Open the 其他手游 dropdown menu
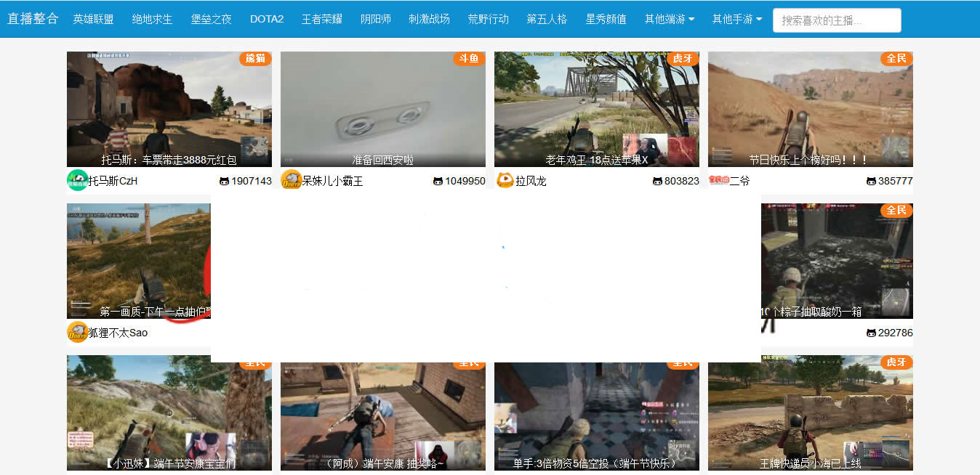Image resolution: width=980 pixels, height=475 pixels. point(736,20)
